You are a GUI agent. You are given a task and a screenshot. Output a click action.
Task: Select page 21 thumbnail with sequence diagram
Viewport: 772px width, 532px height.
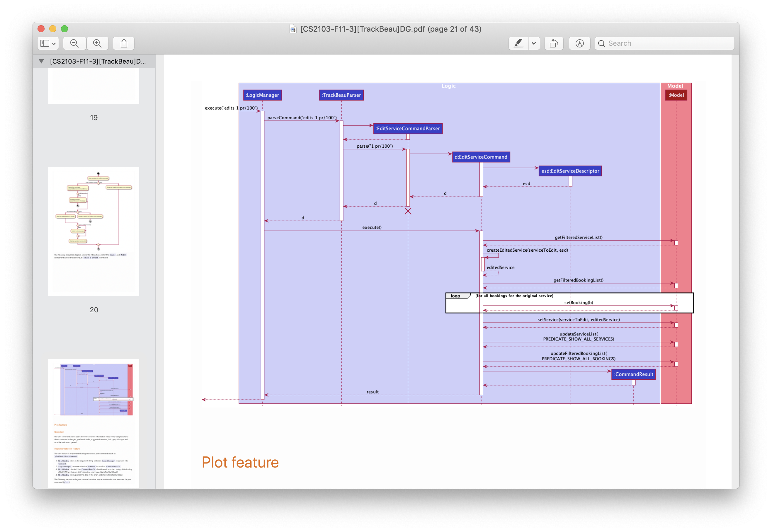point(94,423)
